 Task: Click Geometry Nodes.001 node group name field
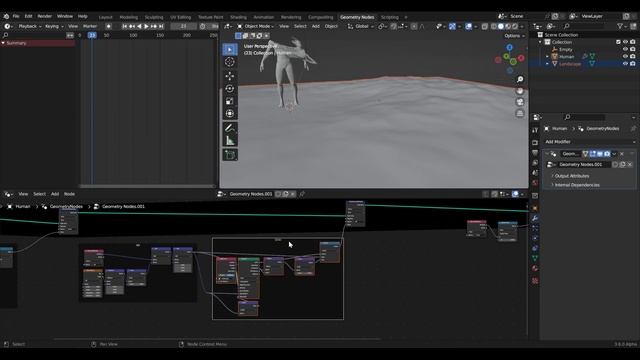251,194
